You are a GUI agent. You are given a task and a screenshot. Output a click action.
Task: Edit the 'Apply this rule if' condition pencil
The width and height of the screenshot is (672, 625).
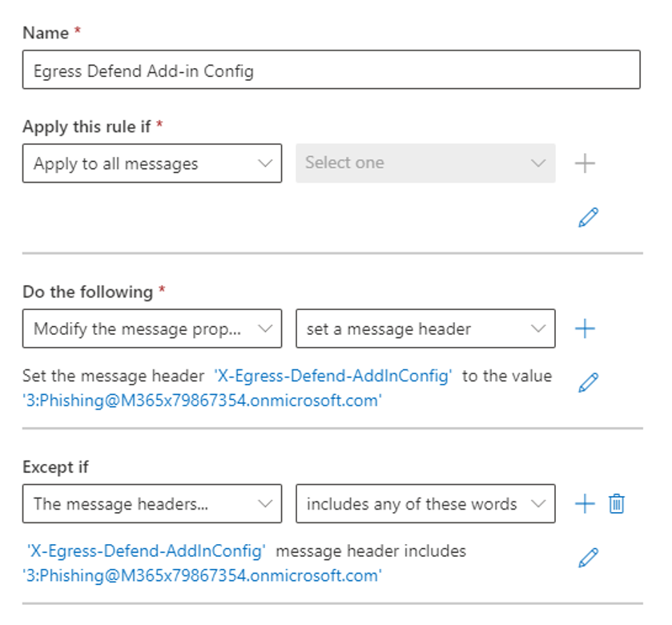pos(589,217)
